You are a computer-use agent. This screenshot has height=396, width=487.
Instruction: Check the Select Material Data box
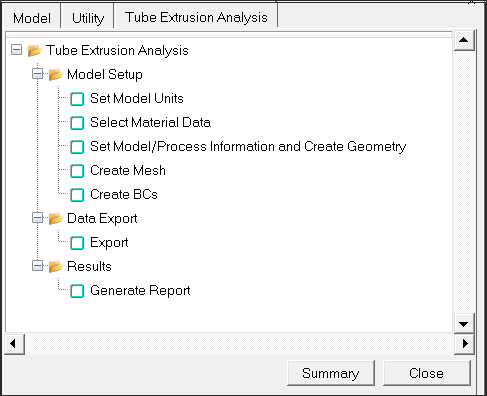coord(77,123)
